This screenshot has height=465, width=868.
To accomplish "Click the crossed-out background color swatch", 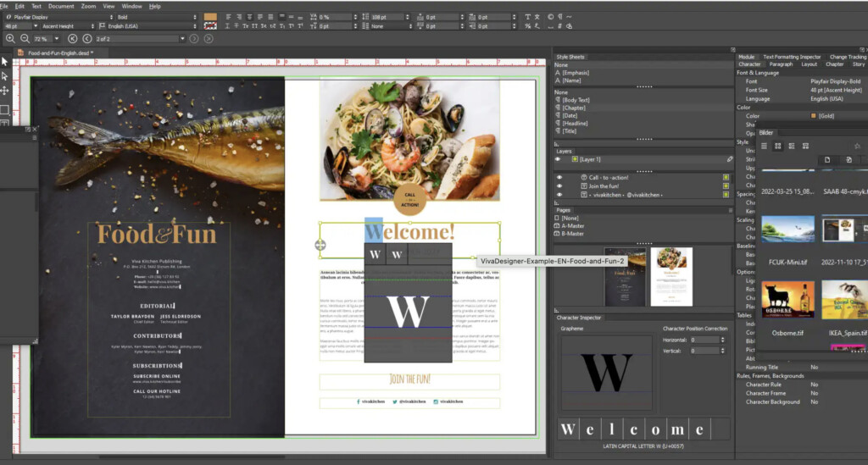I will coord(210,26).
